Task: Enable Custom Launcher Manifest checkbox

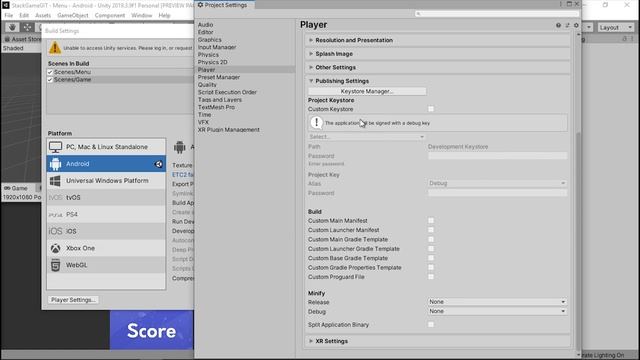Action: 431,230
